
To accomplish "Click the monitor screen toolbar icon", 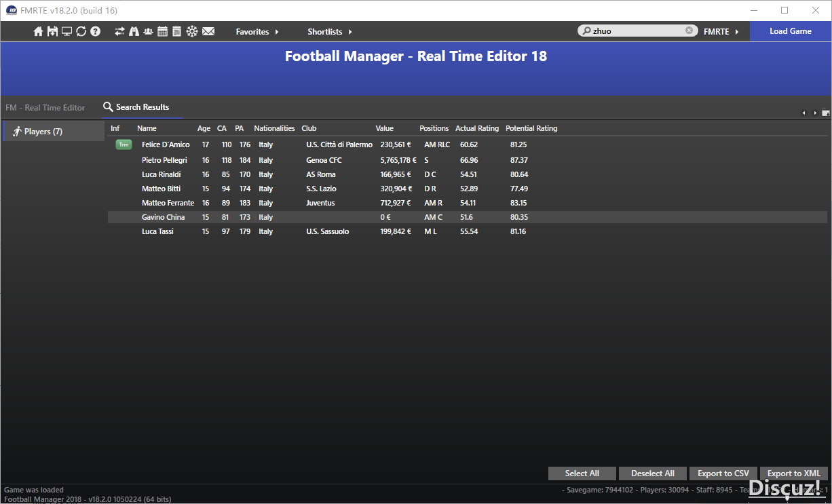I will 67,31.
